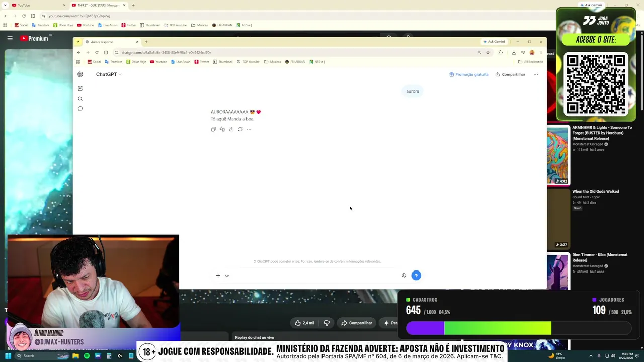This screenshot has width=644, height=362.
Task: Open the ARMNHMR & Lights video thumbnail
Action: [x=557, y=156]
